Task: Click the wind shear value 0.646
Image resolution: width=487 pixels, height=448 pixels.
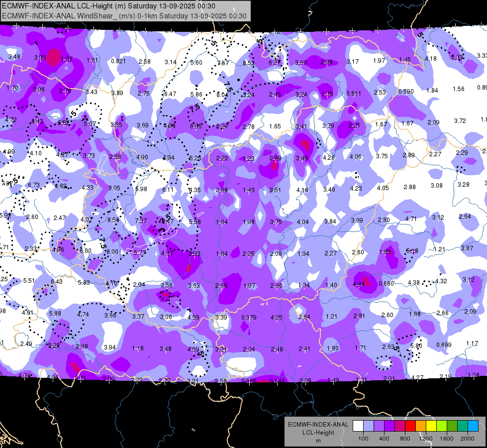Action: [x=278, y=381]
